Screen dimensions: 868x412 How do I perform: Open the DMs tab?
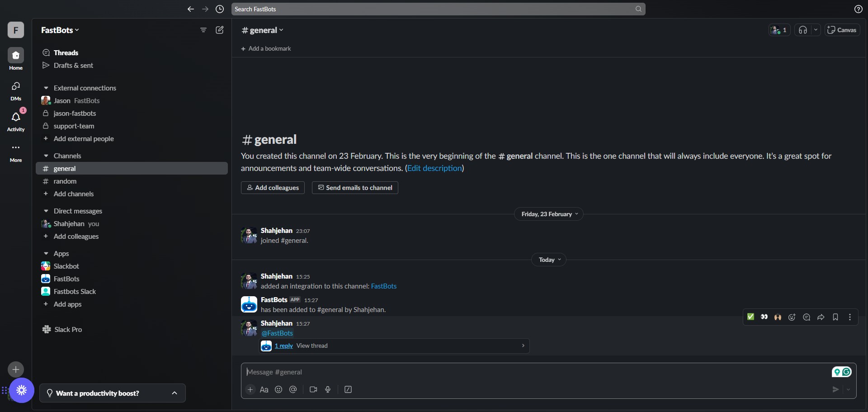(x=16, y=90)
